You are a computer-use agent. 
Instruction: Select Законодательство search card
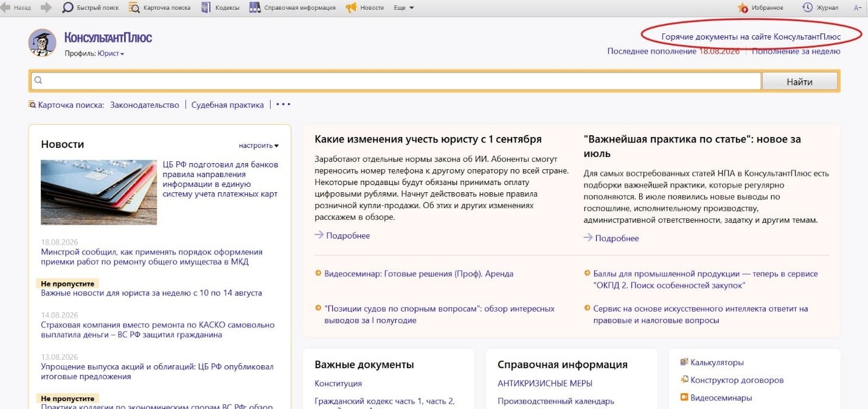click(145, 105)
